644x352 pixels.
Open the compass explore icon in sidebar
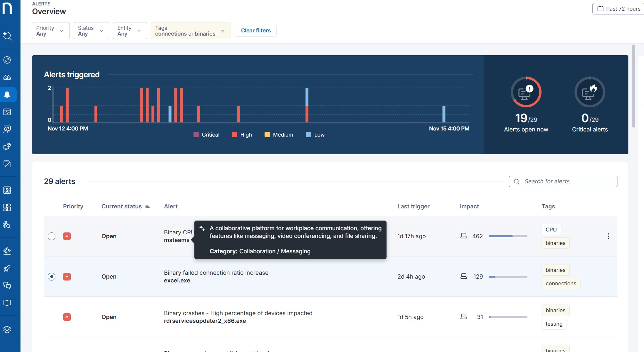(x=7, y=60)
